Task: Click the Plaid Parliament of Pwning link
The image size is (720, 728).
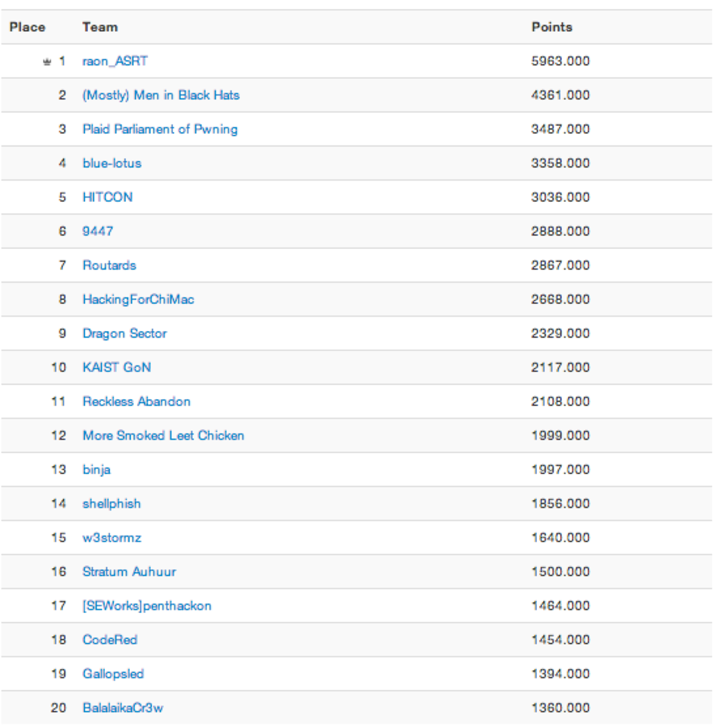Action: pos(160,129)
